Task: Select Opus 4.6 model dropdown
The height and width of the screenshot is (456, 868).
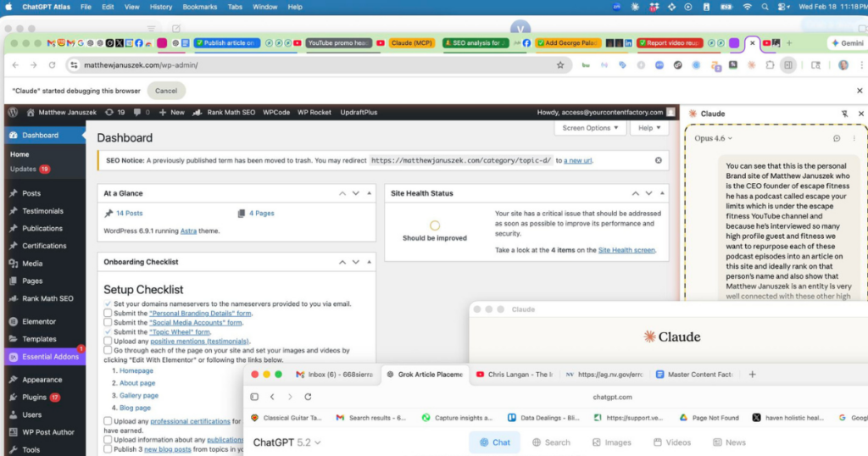Action: [x=713, y=138]
